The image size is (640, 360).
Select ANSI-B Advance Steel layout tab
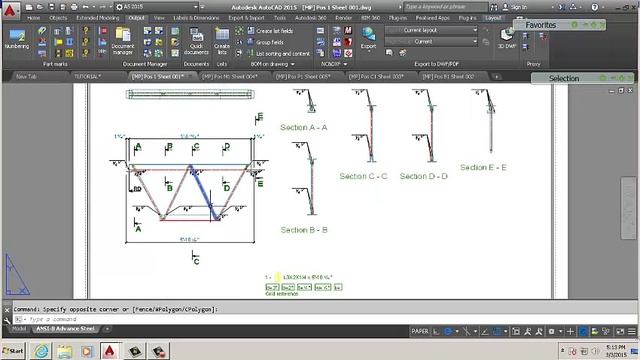pos(65,329)
